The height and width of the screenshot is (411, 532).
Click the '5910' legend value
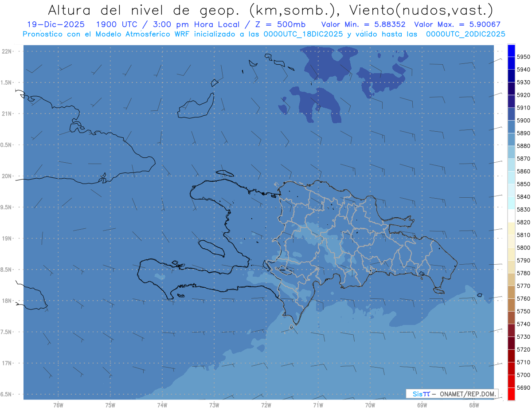pyautogui.click(x=523, y=108)
